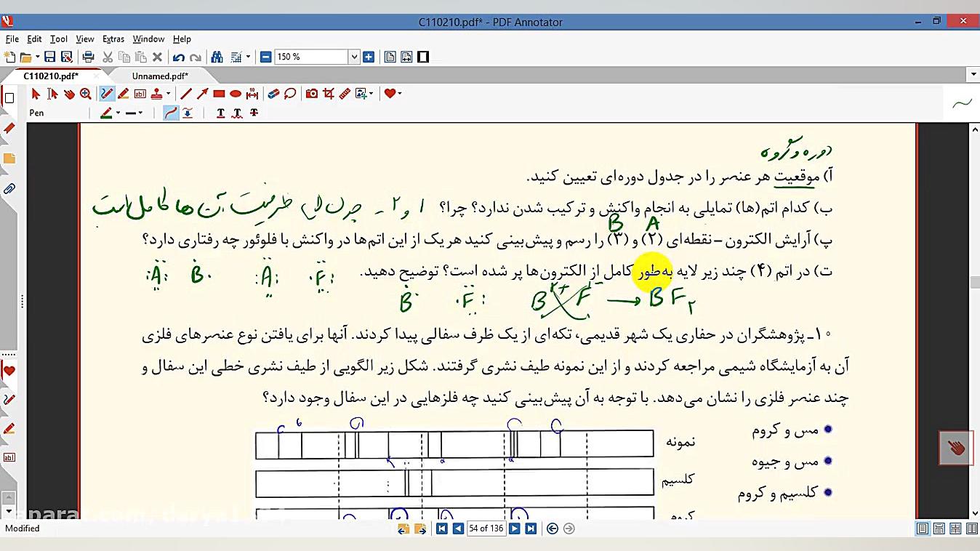The height and width of the screenshot is (551, 980).
Task: Go to the last page button
Action: point(531,528)
